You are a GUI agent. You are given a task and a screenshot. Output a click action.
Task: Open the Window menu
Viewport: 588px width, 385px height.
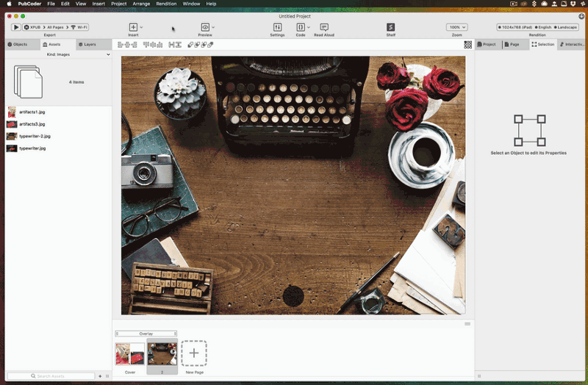pos(191,4)
